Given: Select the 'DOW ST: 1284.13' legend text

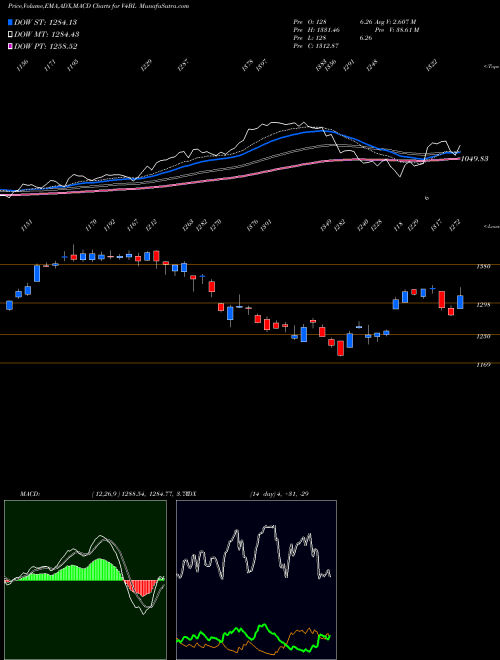Looking at the screenshot, I should pos(45,22).
